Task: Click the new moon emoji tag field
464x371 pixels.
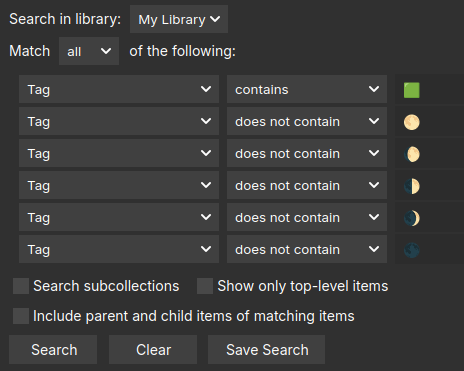Action: tap(429, 249)
